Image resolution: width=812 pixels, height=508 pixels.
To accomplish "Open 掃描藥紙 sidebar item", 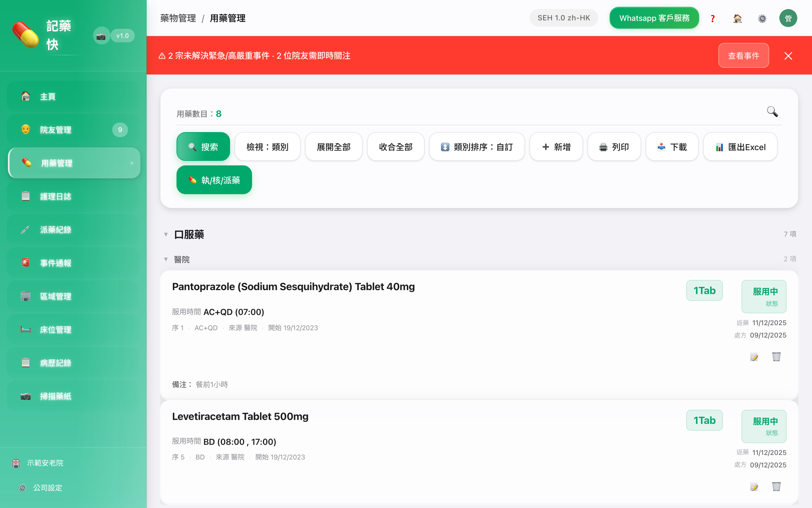I will [x=73, y=396].
